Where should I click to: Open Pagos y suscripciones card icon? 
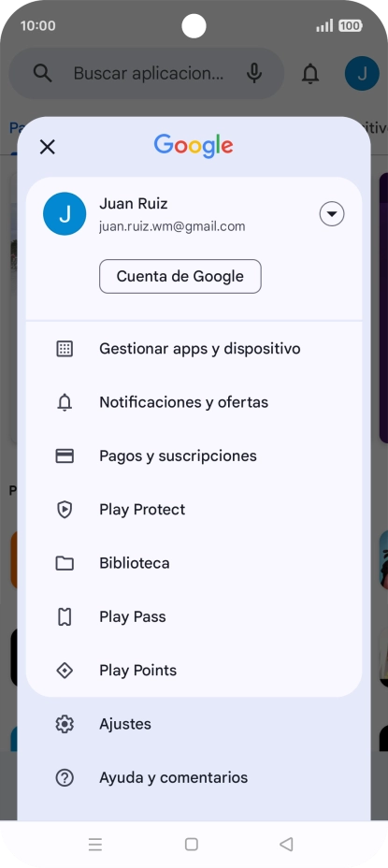click(x=65, y=456)
